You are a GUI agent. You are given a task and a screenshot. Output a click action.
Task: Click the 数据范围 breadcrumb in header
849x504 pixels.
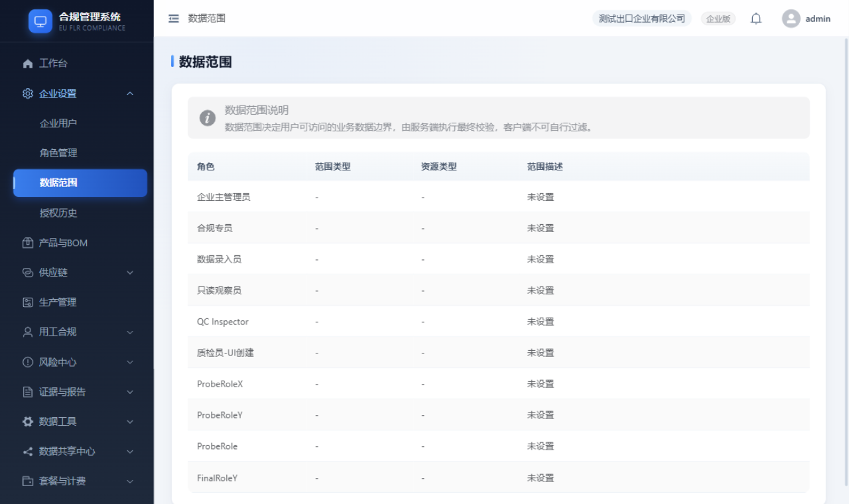207,19
